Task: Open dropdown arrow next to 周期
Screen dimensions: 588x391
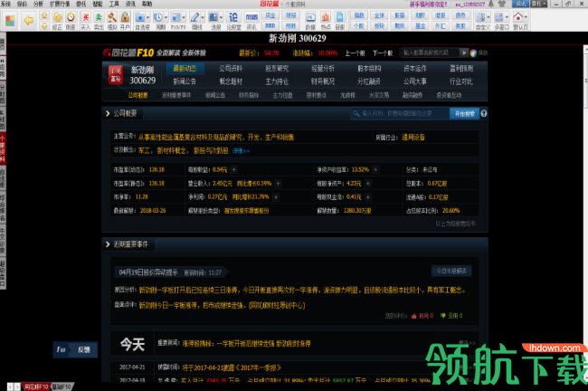Action: pos(166,17)
